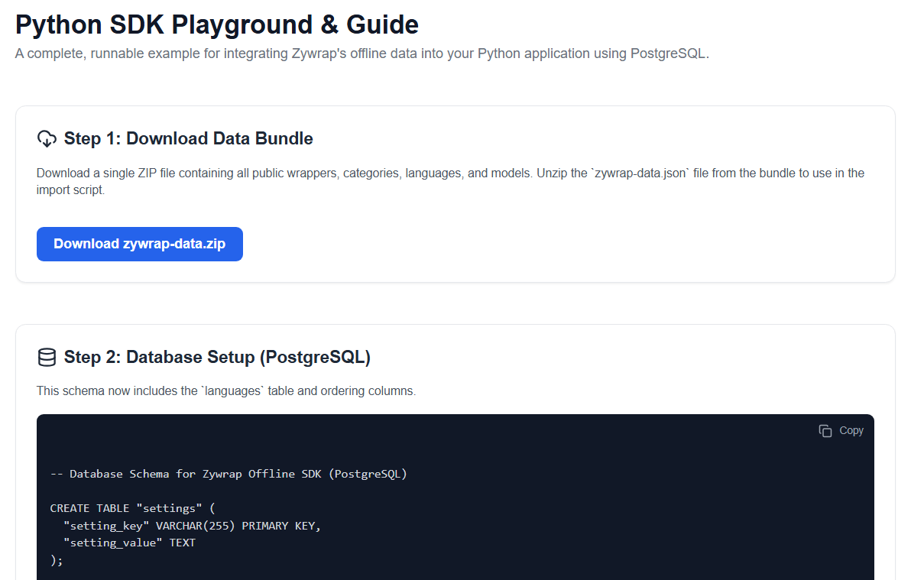Screen dimensions: 924x580
Task: Click the closing ");" line of settings table
Action: (x=57, y=560)
